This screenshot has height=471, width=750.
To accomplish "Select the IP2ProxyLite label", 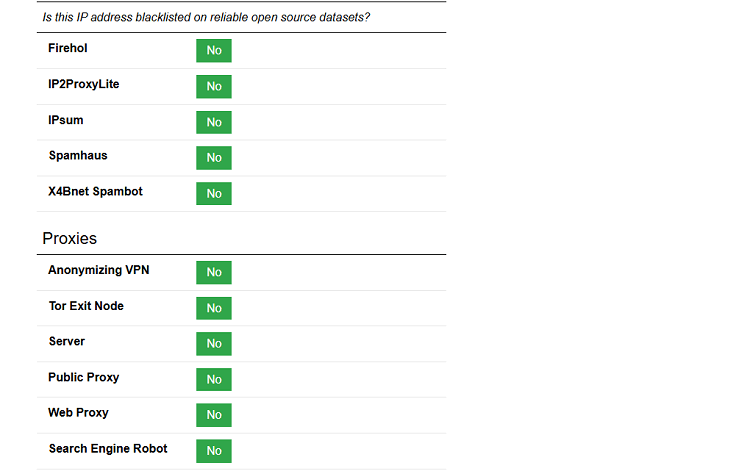I will 83,84.
